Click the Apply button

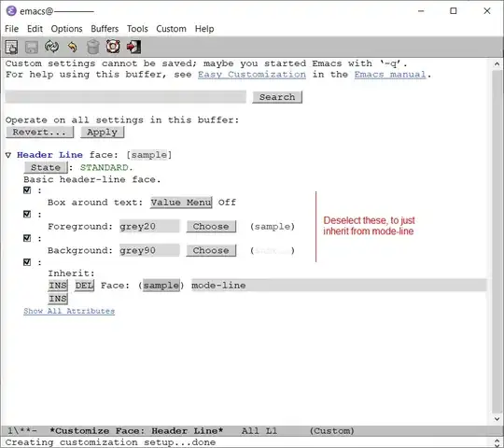(103, 133)
